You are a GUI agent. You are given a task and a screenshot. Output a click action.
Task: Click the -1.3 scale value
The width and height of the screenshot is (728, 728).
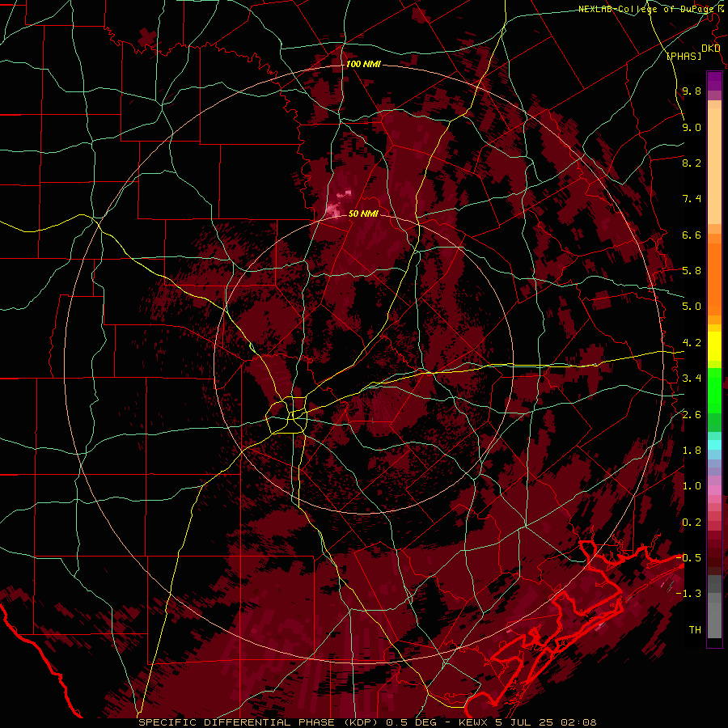(688, 594)
